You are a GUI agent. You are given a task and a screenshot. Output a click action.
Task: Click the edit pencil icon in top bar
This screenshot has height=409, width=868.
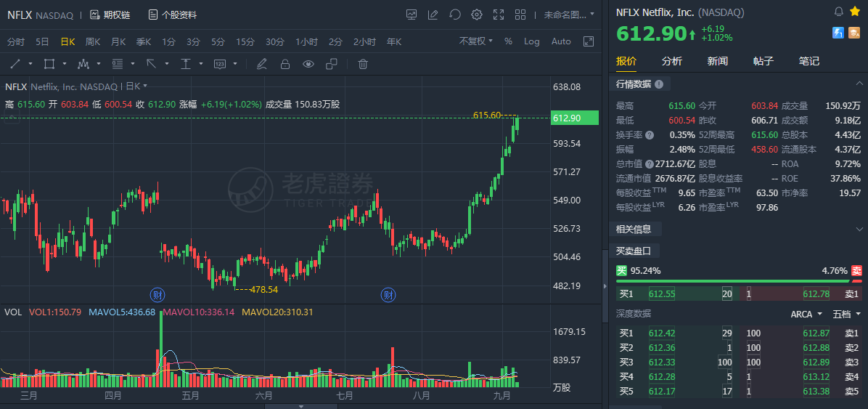pos(433,15)
